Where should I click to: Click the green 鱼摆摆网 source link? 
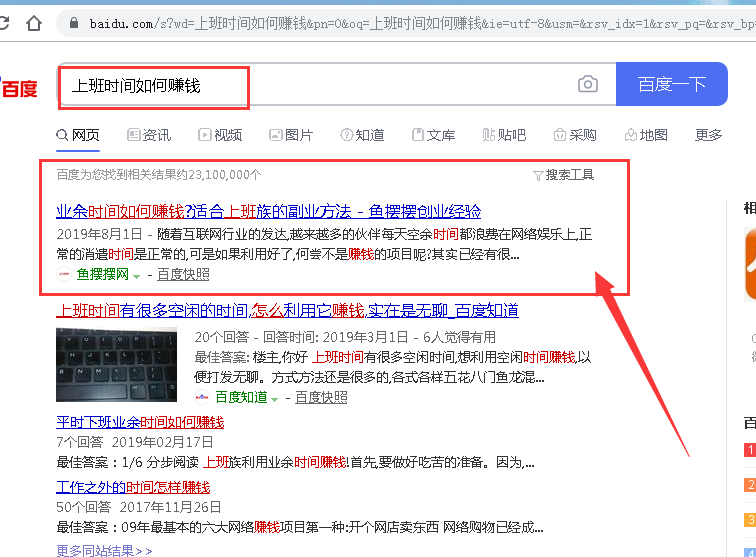pyautogui.click(x=103, y=274)
